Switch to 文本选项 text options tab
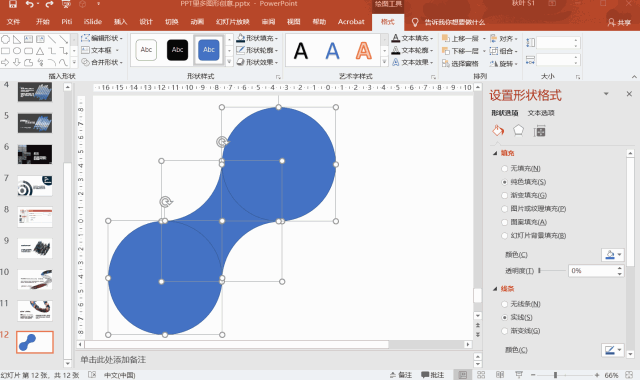Image resolution: width=640 pixels, height=380 pixels. [x=541, y=113]
